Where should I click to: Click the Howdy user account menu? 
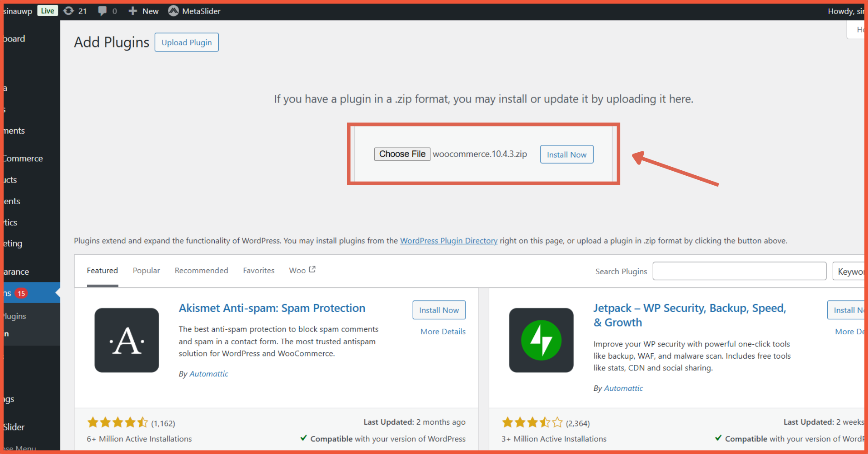846,11
